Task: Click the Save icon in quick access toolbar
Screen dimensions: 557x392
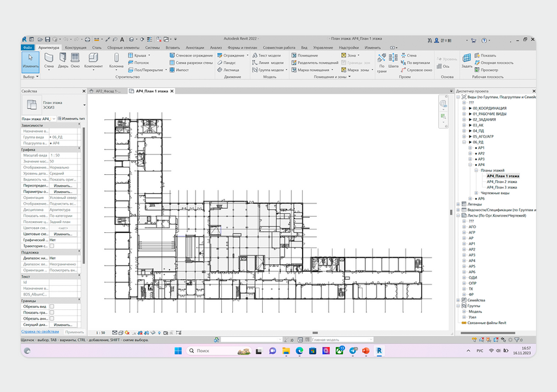Action: point(47,39)
